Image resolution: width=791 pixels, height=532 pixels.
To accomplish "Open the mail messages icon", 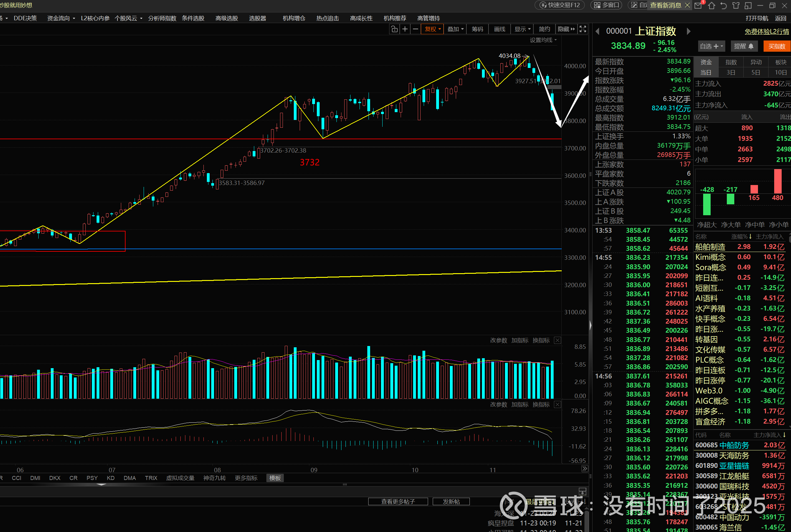I will point(698,5).
